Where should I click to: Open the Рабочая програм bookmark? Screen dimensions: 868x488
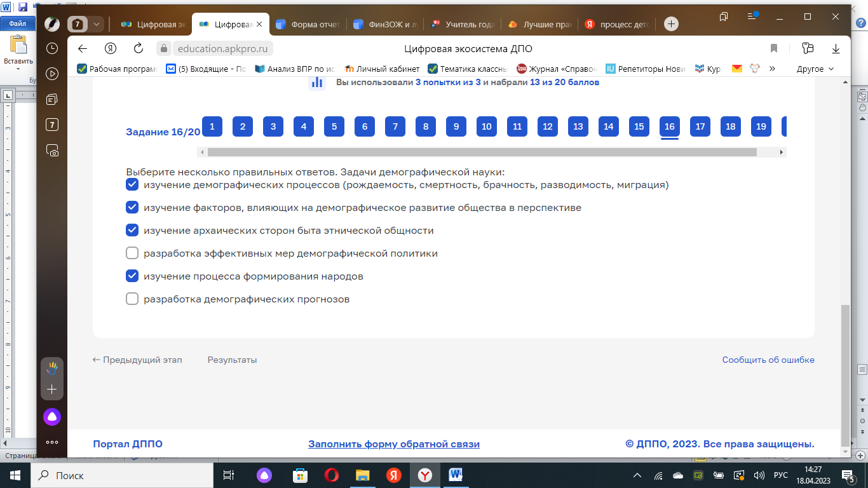click(x=117, y=69)
